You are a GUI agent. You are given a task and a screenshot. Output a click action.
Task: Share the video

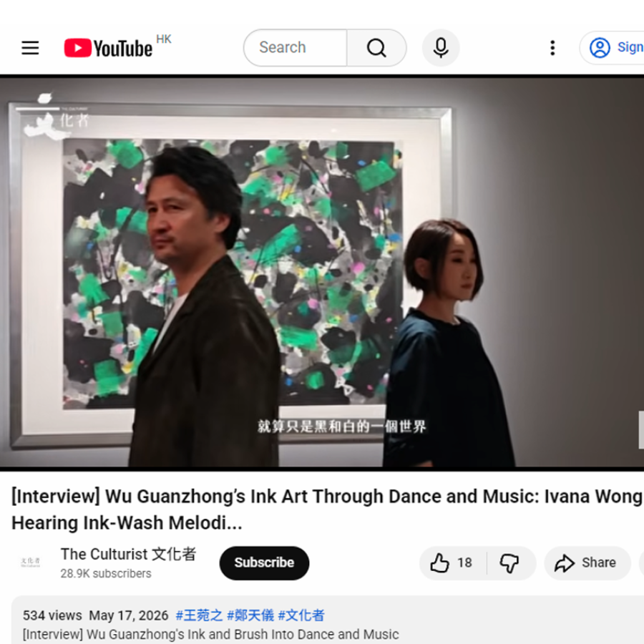pyautogui.click(x=587, y=562)
